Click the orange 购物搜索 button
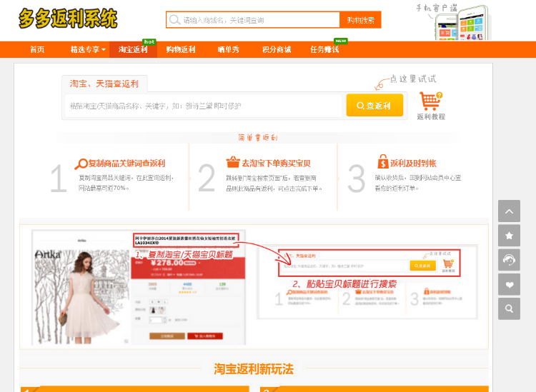The width and height of the screenshot is (536, 392). [360, 20]
